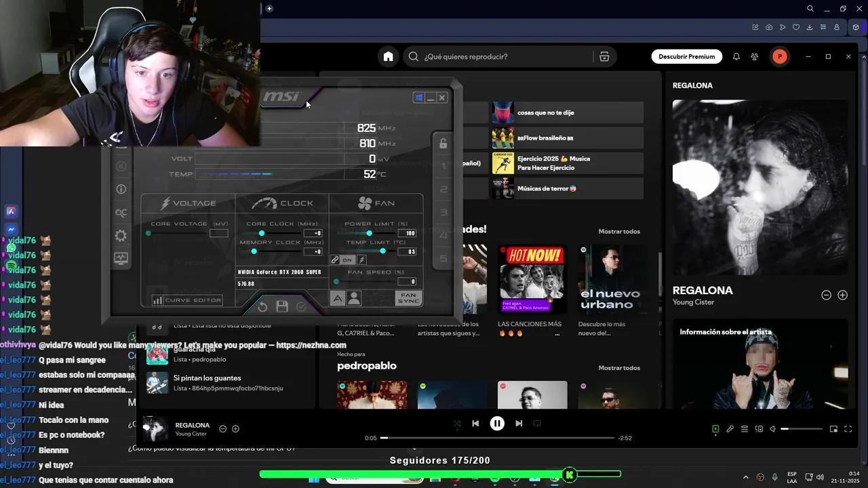The height and width of the screenshot is (488, 868).
Task: Open 'el nuevo urbano' playlist thumbnail
Action: click(612, 279)
